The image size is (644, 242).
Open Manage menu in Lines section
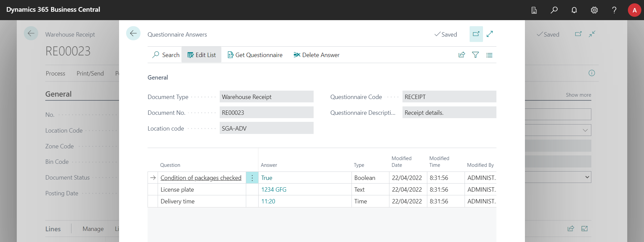click(x=93, y=229)
